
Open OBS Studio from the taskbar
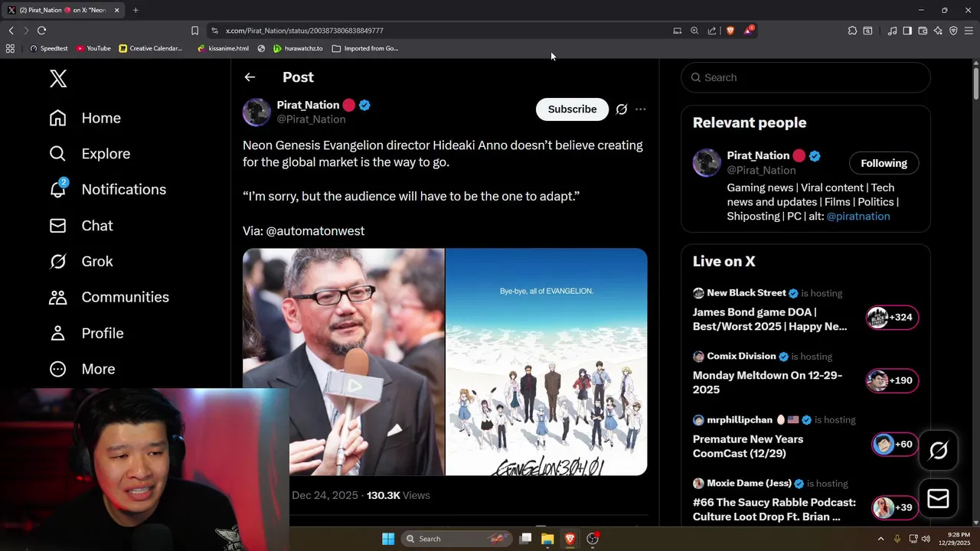pyautogui.click(x=593, y=539)
